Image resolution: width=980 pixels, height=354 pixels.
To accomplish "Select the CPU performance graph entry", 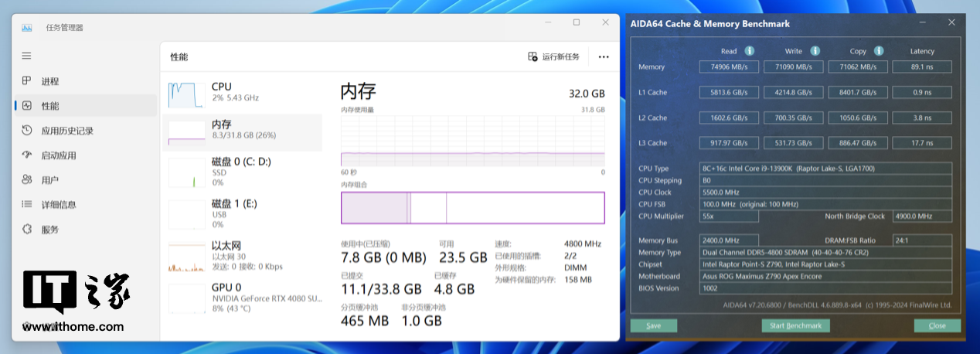I will click(241, 92).
